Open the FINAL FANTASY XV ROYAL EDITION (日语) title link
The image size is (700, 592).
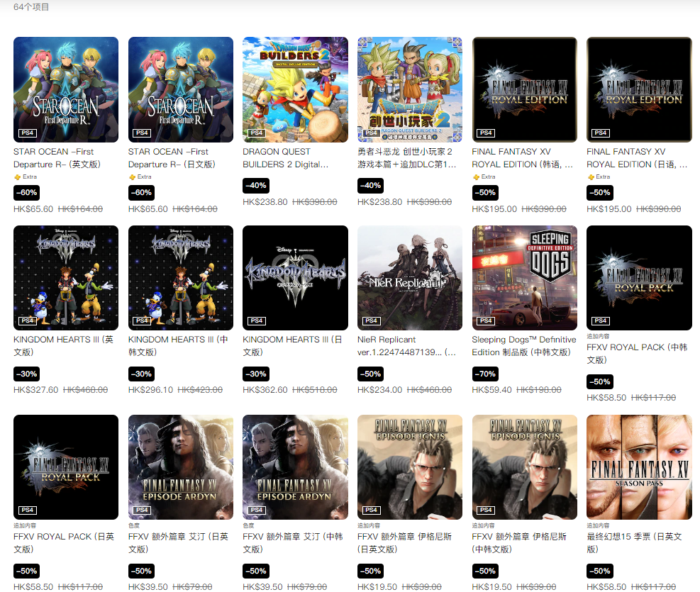pos(637,158)
